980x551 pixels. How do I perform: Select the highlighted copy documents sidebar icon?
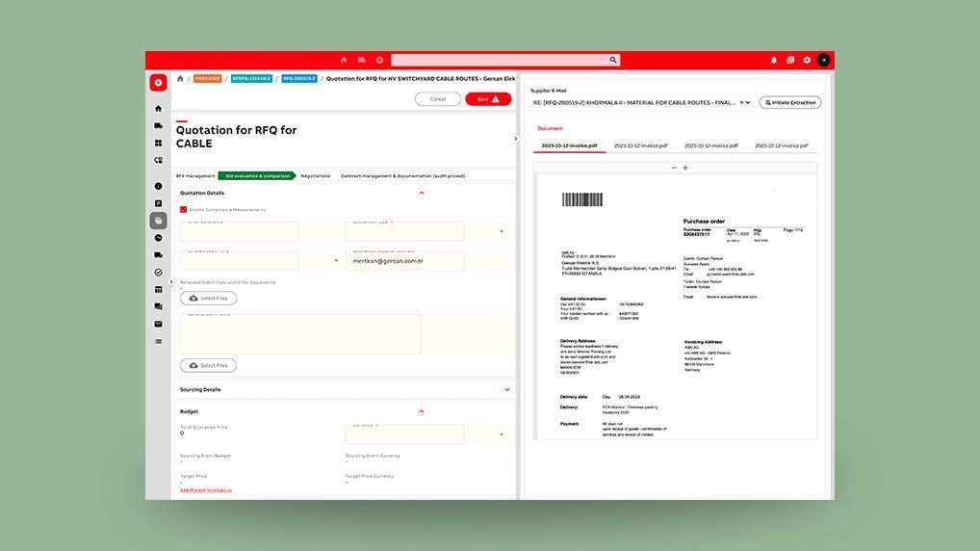tap(158, 221)
